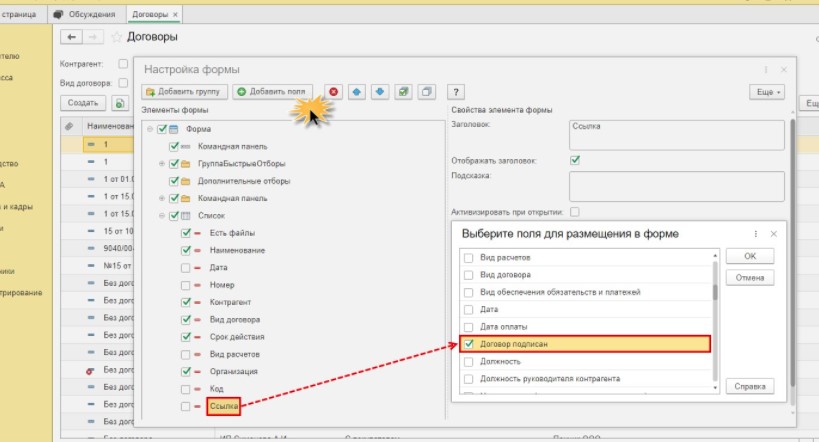
Task: Enable the Дата field checkbox in tree
Action: point(186,267)
